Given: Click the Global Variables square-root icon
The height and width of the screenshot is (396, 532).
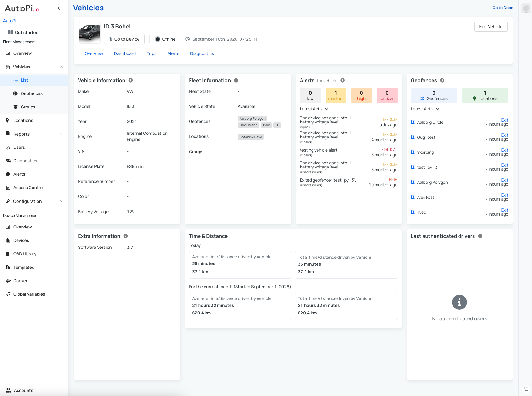Looking at the screenshot, I should click(x=8, y=294).
